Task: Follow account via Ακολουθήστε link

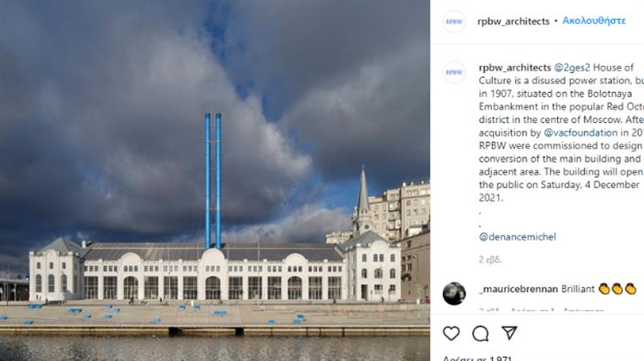Action: click(x=594, y=21)
